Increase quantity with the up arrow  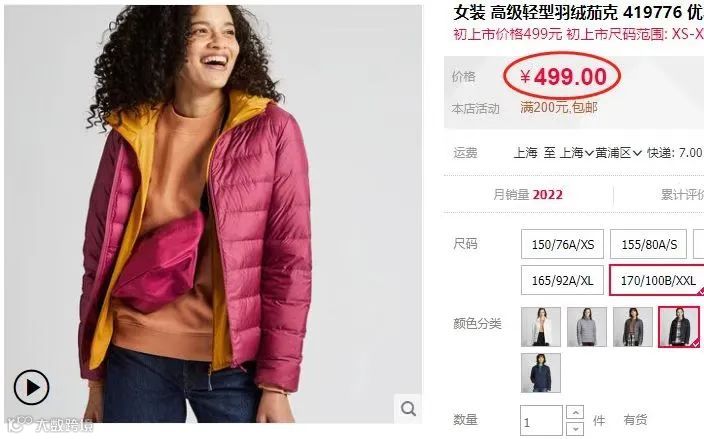coord(575,412)
